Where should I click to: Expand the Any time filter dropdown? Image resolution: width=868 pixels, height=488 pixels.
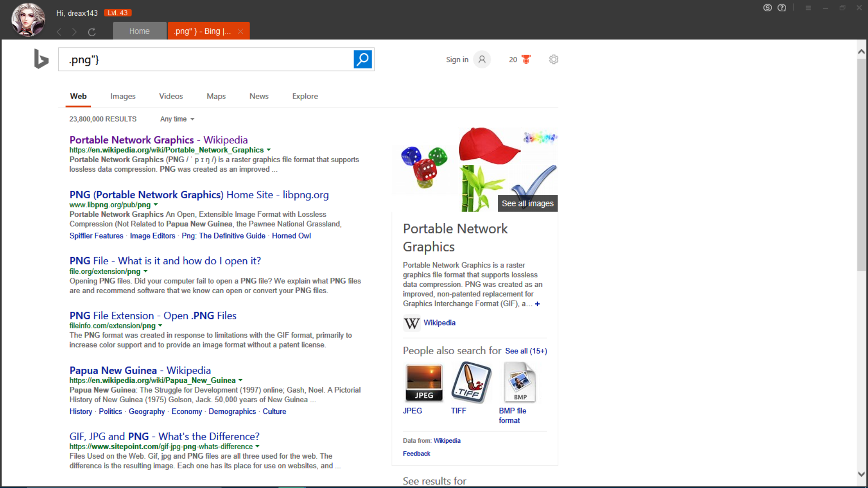point(177,119)
